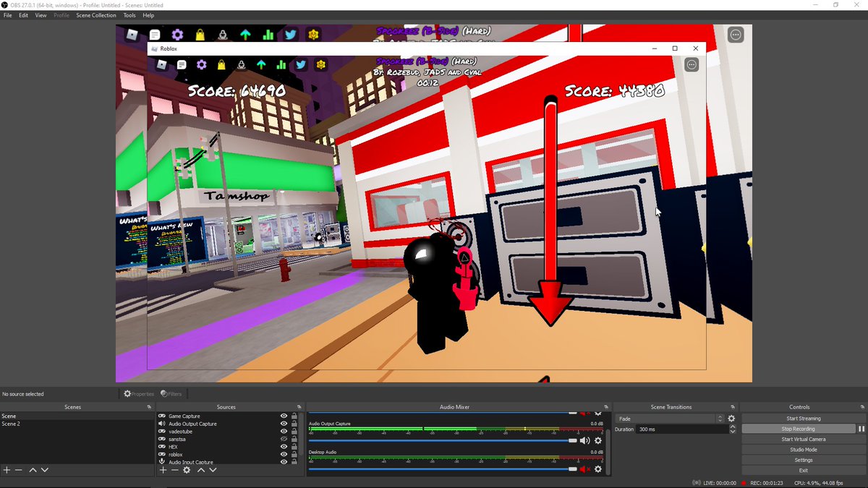Pop out the Sources dock panel
This screenshot has height=488, width=868.
coord(299,407)
